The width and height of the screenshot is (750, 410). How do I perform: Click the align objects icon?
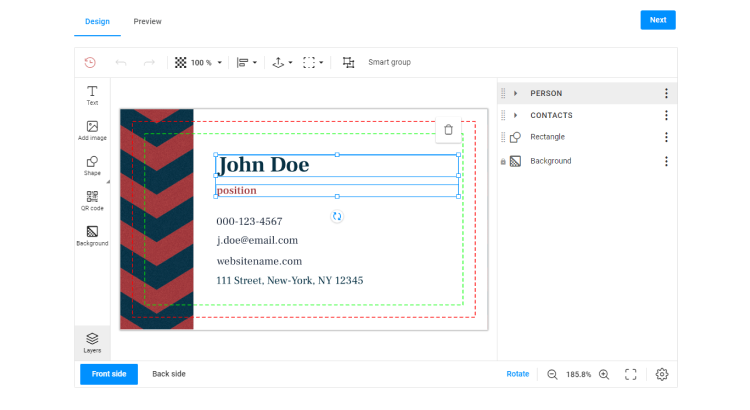pos(243,63)
